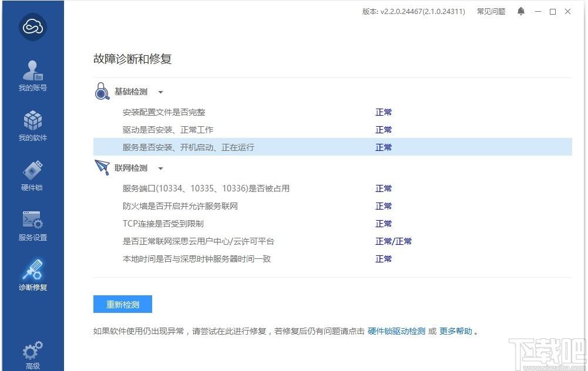Click the 正常/正常 status value

tap(394, 241)
